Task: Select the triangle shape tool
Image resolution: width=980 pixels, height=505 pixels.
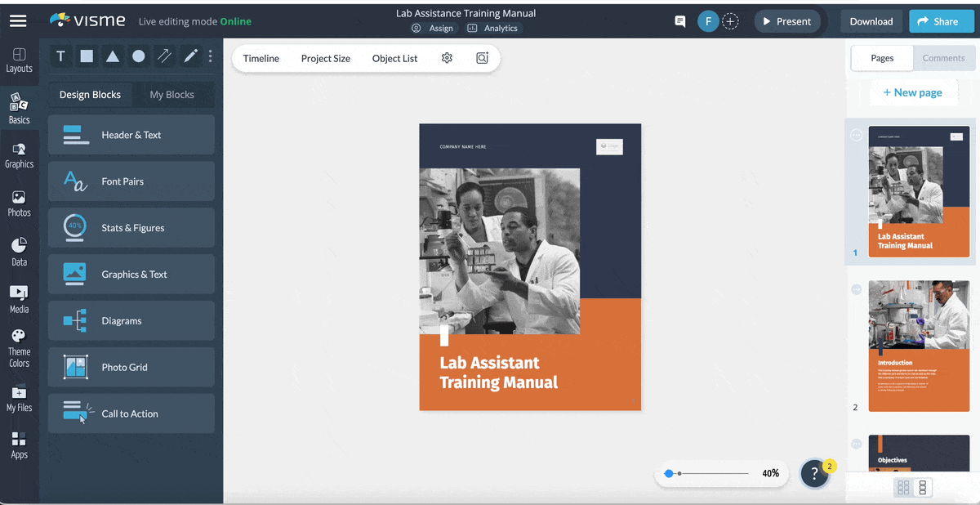Action: [113, 56]
